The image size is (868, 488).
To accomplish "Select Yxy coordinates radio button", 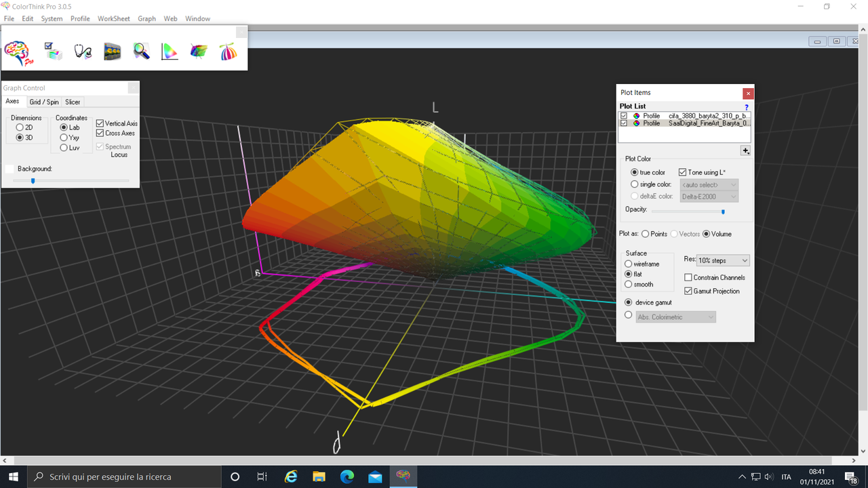I will (64, 138).
